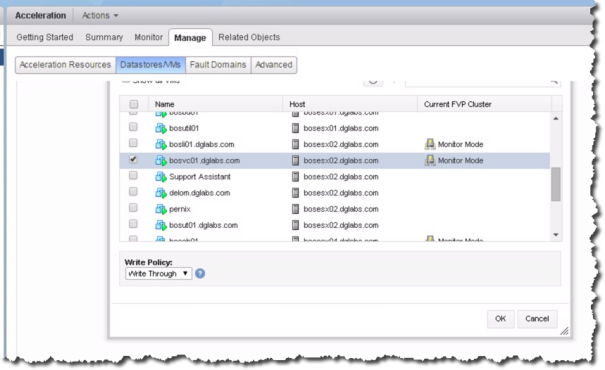The width and height of the screenshot is (605, 370).
Task: Select bosli01.dglabs.com VM name
Action: [x=202, y=144]
